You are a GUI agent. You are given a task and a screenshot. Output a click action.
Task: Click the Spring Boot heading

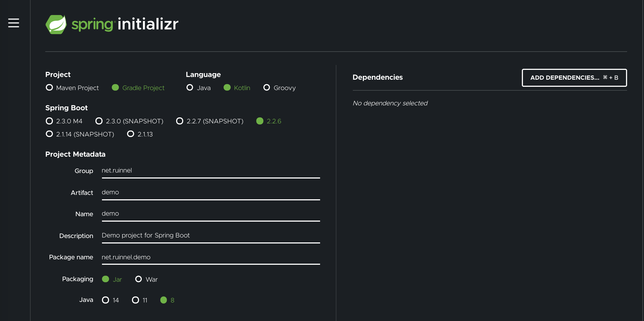click(x=66, y=108)
